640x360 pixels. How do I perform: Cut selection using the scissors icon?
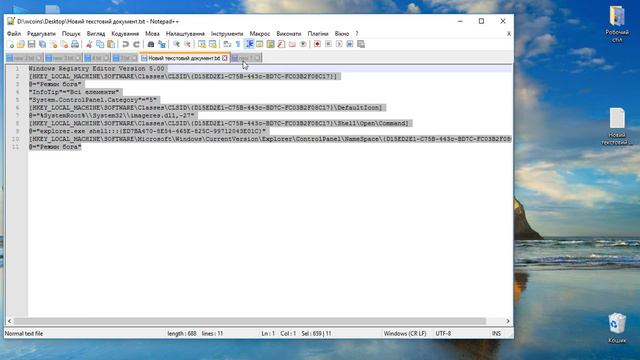(89, 44)
